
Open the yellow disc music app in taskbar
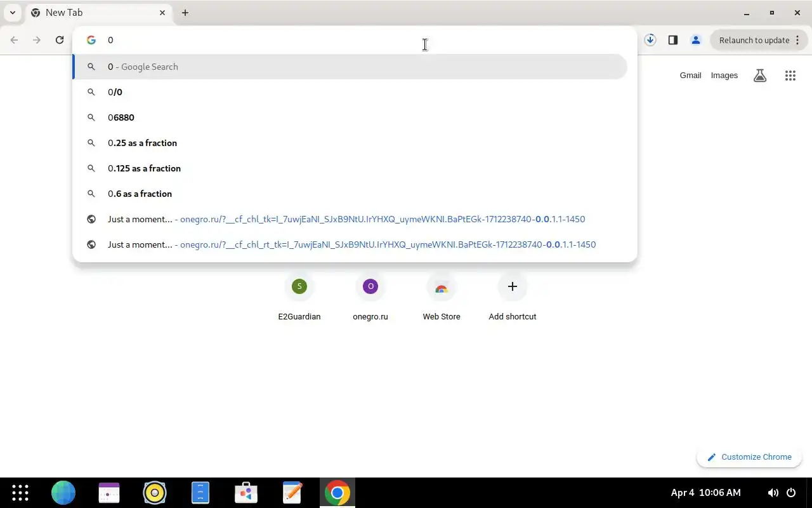pyautogui.click(x=155, y=493)
